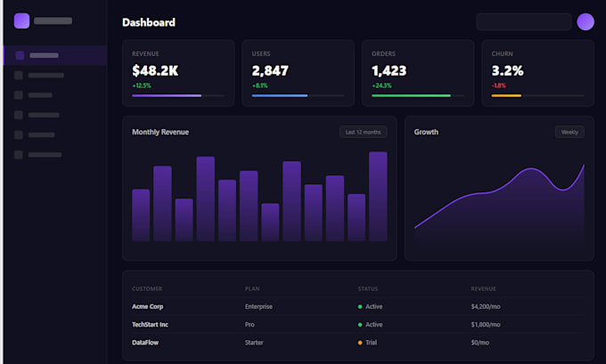Select the fourth sidebar navigation item
Screen dimensions: 606x364
(55, 115)
